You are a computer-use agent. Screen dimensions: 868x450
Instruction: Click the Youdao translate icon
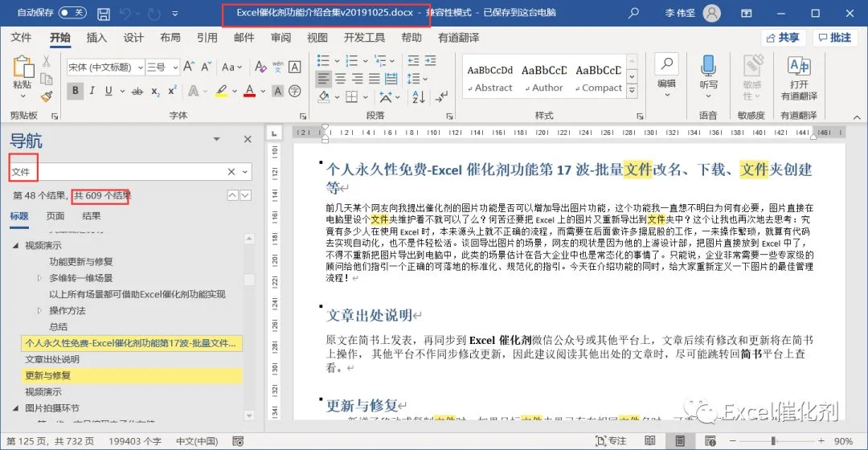coord(799,67)
